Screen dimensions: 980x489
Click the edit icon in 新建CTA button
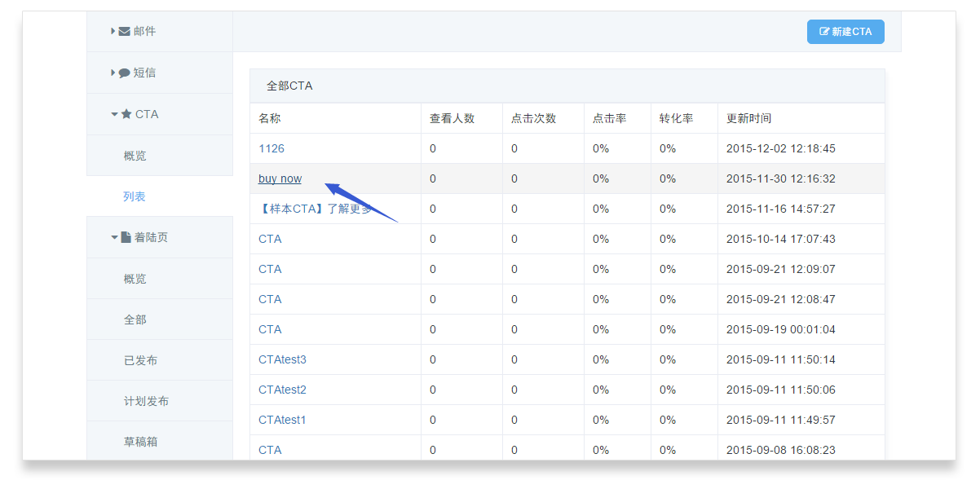(824, 32)
